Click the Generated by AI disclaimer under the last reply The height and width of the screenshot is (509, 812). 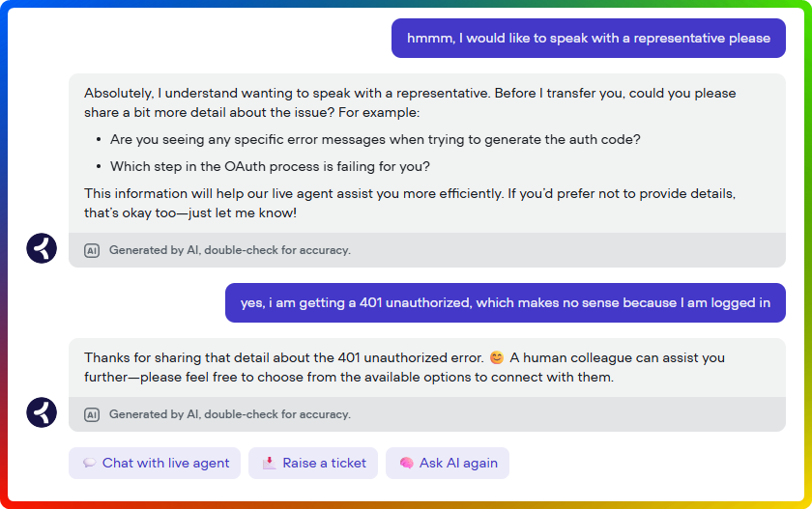(230, 414)
